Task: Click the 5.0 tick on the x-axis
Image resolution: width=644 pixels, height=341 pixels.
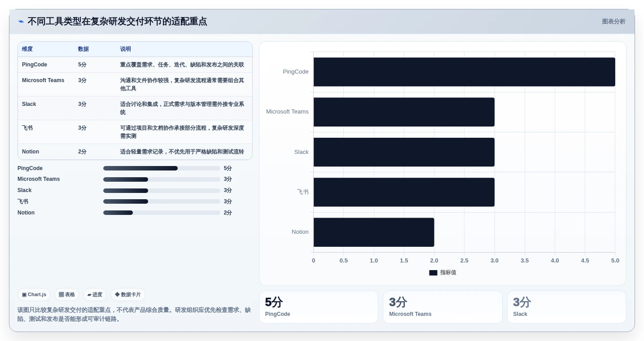Action: [615, 261]
